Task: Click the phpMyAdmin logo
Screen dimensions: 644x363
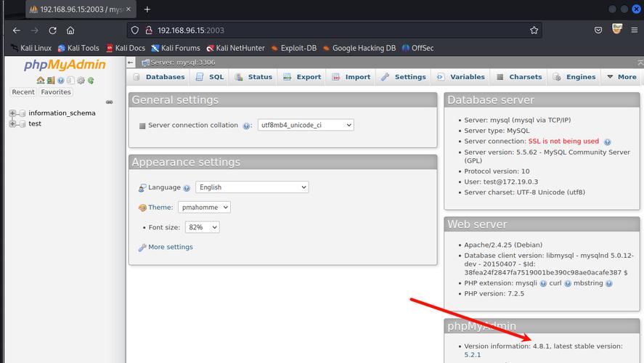Action: click(65, 65)
